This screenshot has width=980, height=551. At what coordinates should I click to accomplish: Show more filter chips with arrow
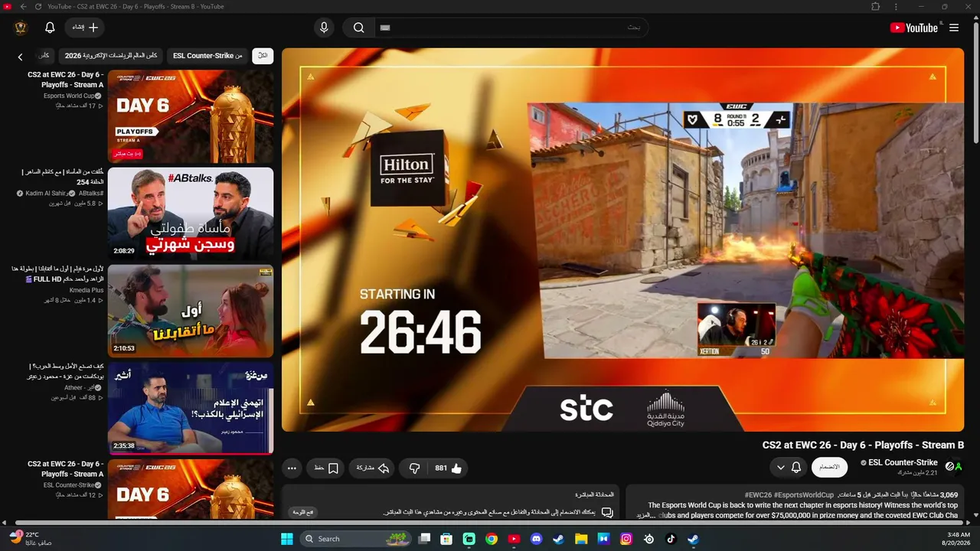(21, 57)
